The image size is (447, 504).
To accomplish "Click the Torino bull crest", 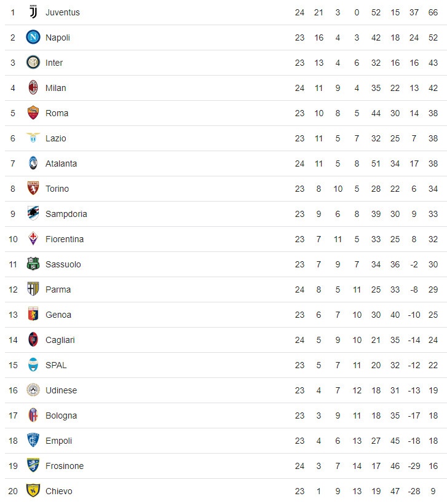I will point(33,189).
